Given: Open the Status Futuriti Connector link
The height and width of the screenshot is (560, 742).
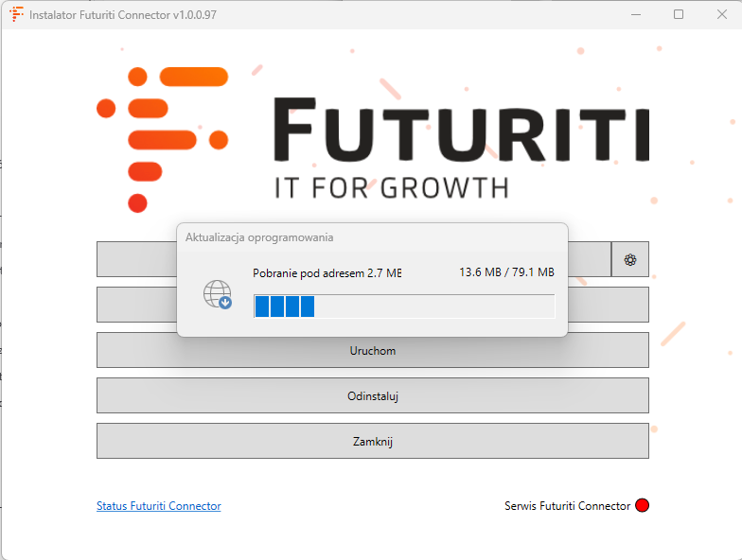Looking at the screenshot, I should tap(158, 506).
